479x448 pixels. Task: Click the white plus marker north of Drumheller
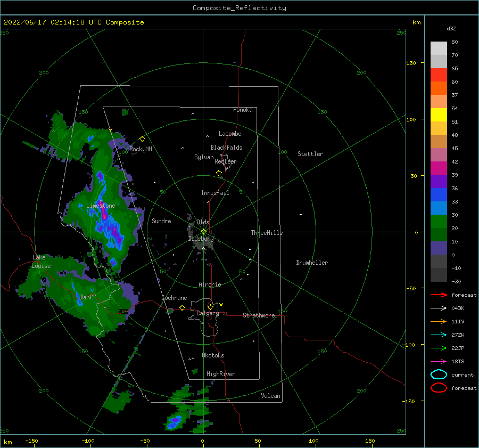point(301,214)
